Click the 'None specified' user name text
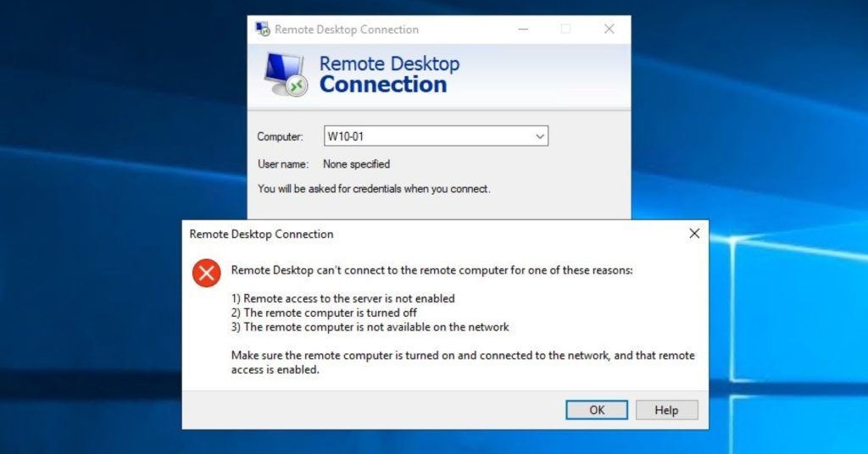868x454 pixels. (x=357, y=164)
